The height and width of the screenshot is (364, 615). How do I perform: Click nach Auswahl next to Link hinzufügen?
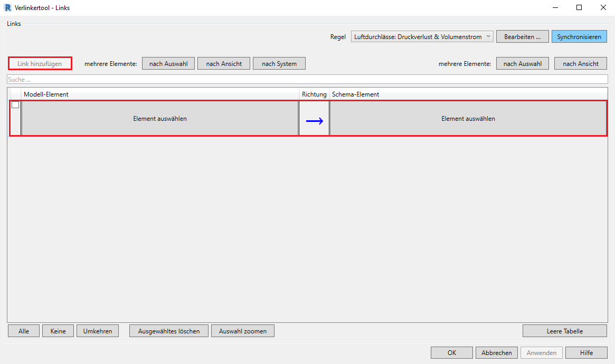click(168, 63)
